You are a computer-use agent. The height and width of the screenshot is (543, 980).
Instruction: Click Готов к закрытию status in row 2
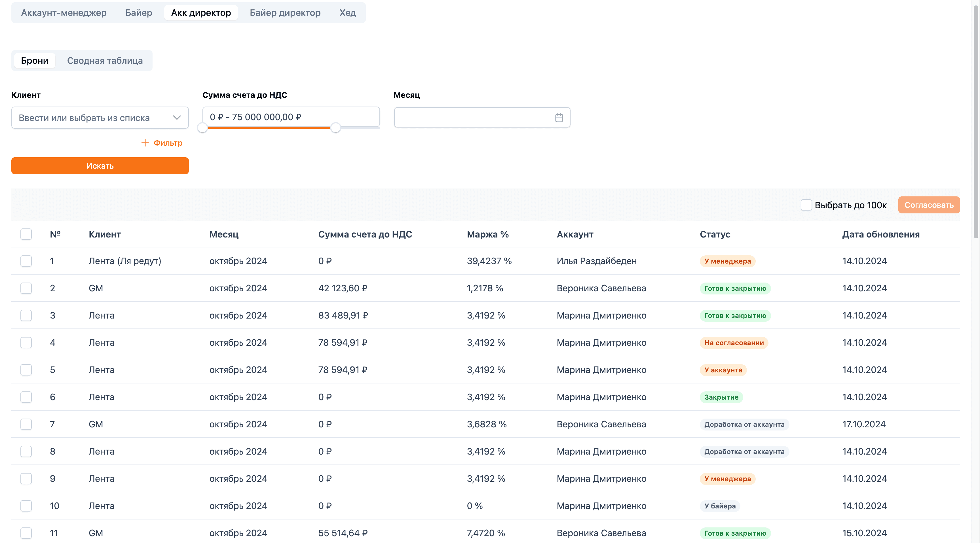735,288
